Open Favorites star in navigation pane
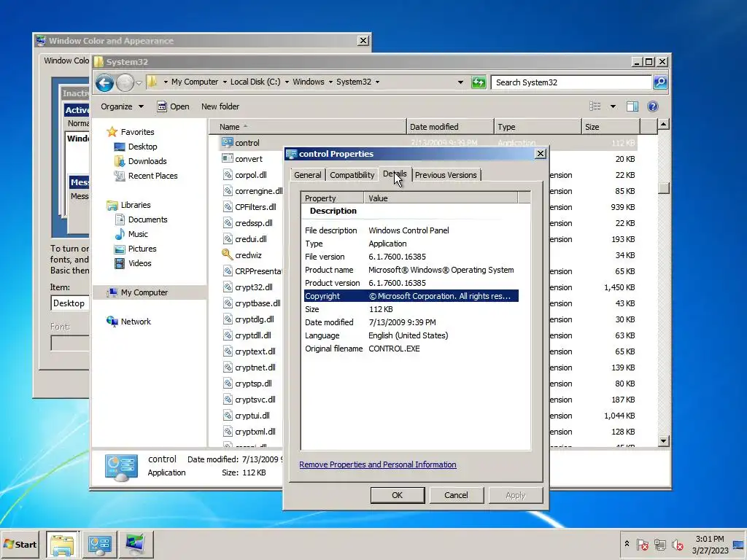747x560 pixels. (112, 132)
